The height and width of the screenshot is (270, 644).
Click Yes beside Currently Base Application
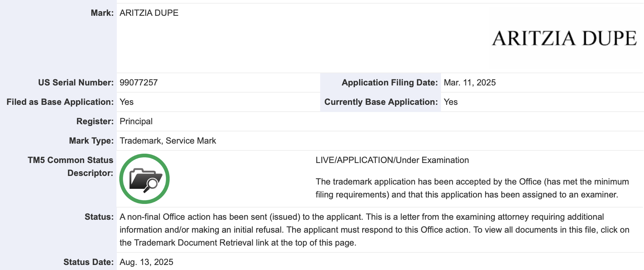pyautogui.click(x=451, y=102)
